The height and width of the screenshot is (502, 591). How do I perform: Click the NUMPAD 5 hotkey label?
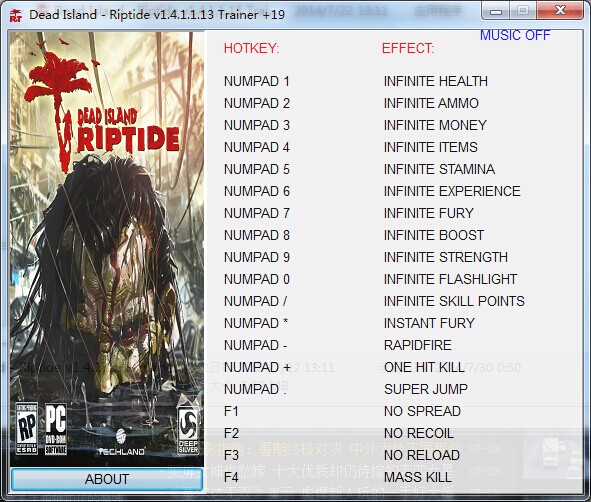tap(257, 169)
